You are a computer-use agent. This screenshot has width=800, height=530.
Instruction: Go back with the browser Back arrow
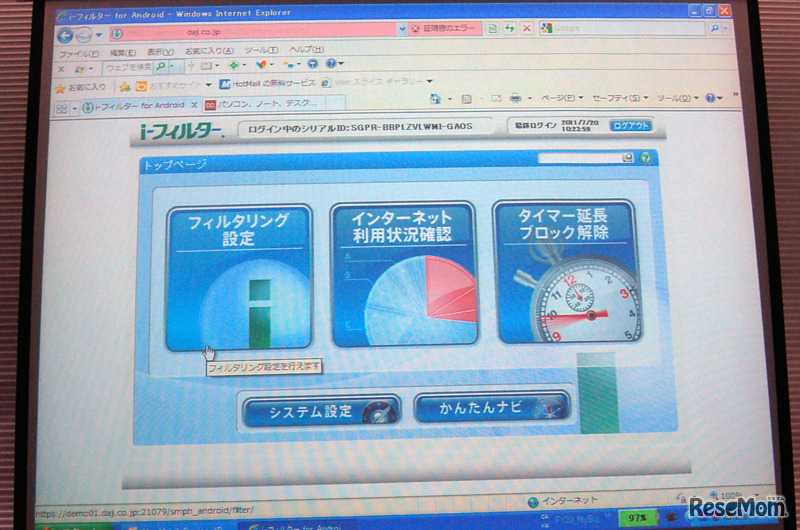coord(65,35)
